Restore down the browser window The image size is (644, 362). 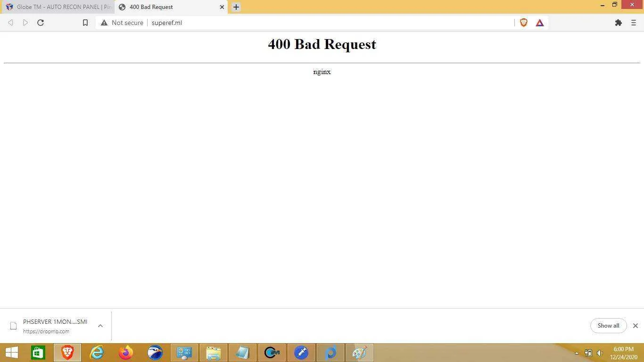point(615,5)
